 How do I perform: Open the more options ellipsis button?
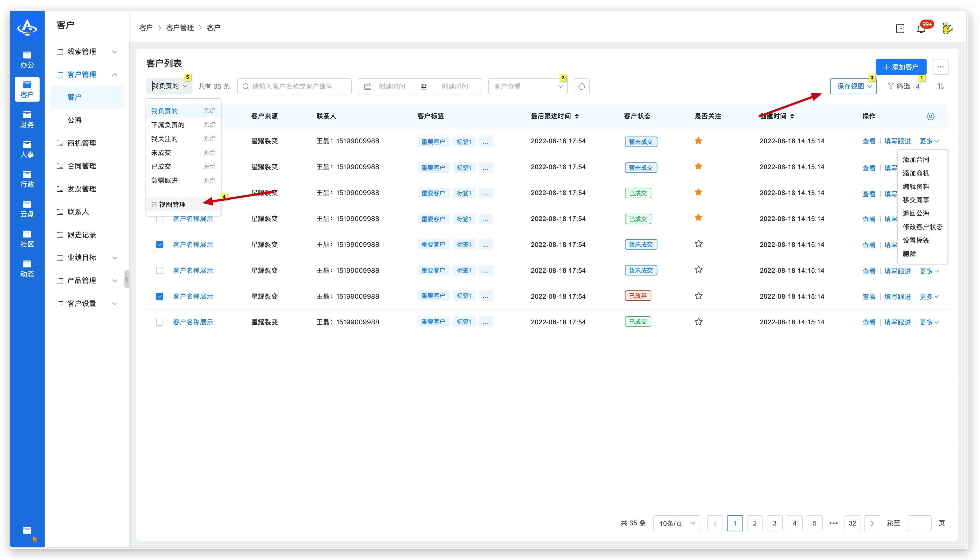(940, 67)
